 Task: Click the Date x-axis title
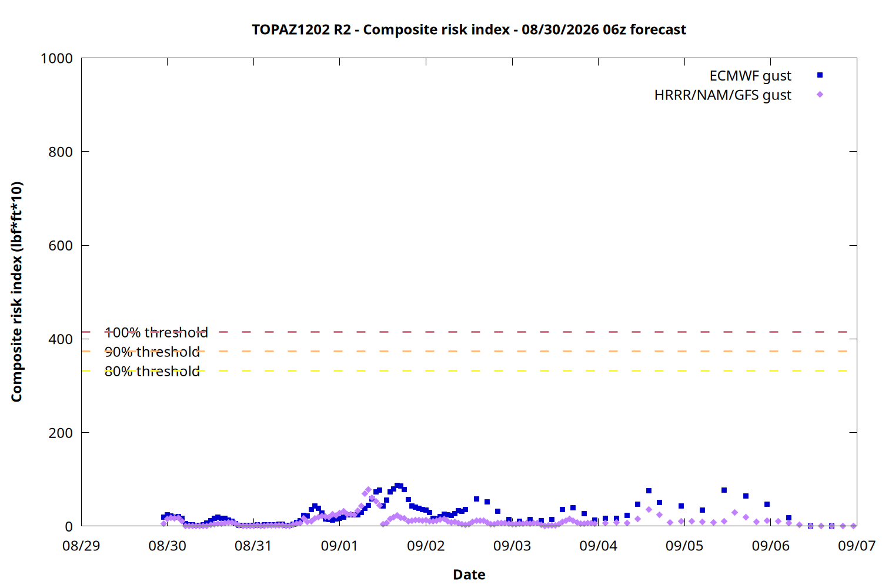click(x=469, y=574)
